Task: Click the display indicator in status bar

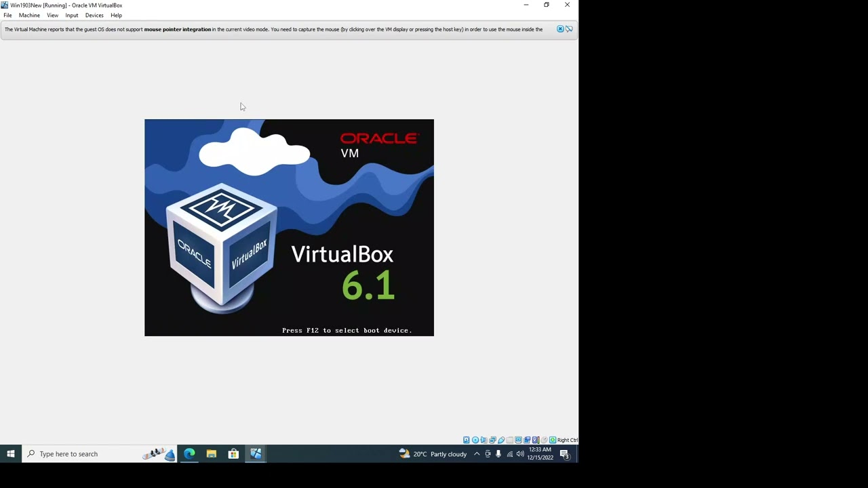Action: [518, 441]
